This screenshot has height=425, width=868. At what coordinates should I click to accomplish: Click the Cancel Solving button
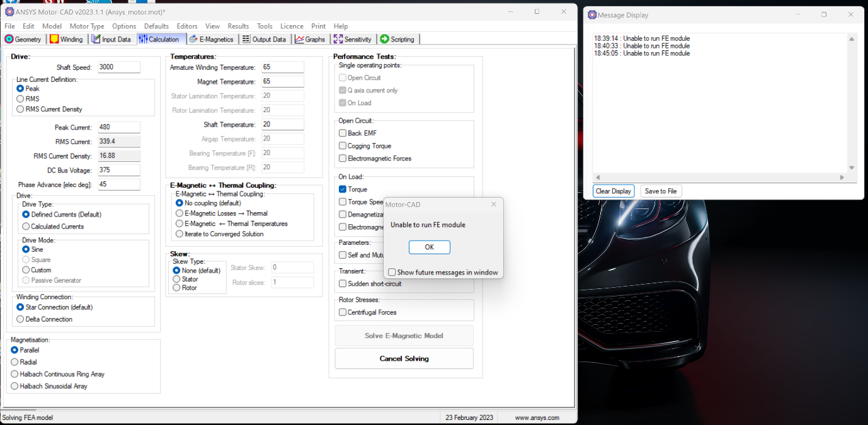(x=404, y=358)
